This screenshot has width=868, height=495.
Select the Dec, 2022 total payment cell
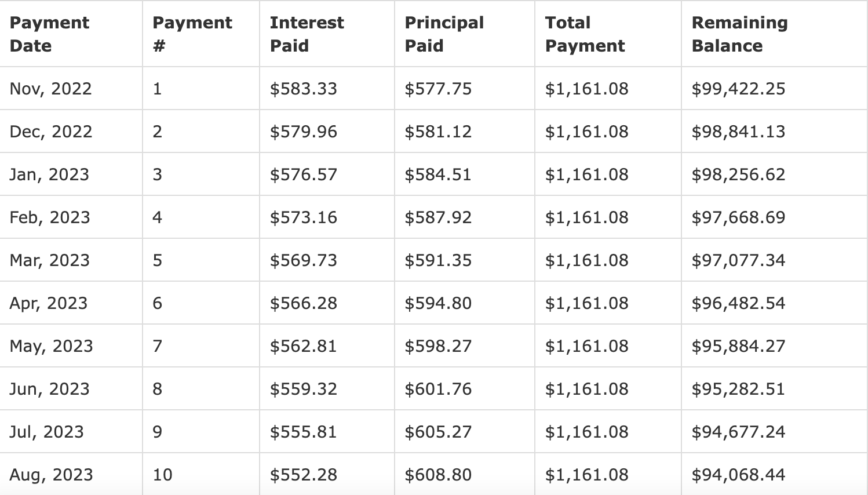[586, 132]
